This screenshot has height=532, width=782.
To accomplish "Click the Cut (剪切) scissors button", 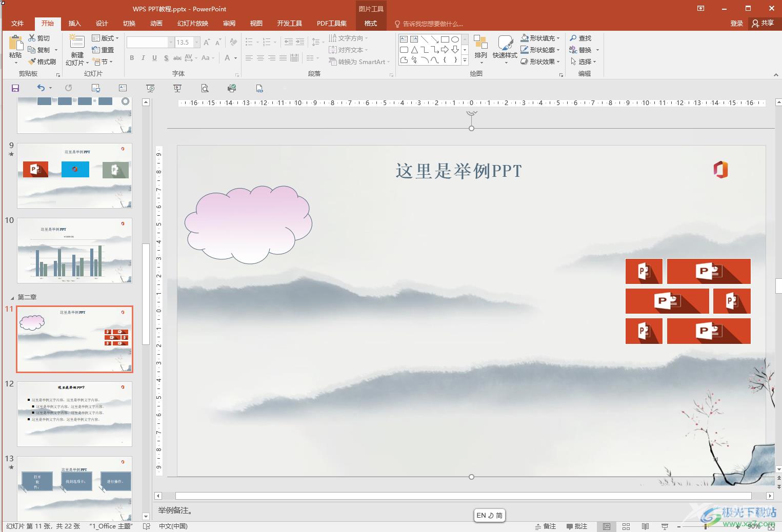I will coord(38,38).
